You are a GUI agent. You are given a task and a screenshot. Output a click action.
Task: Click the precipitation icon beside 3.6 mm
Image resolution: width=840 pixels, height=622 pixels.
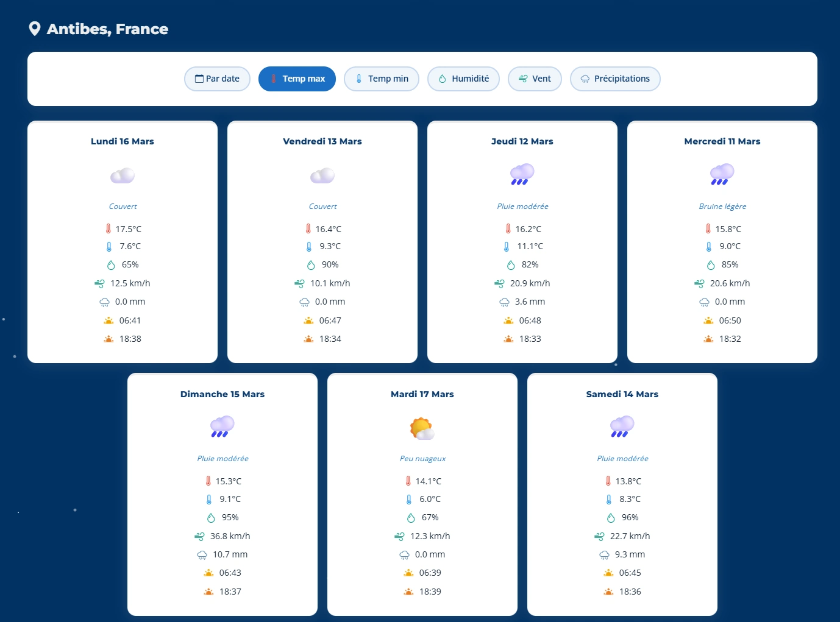(504, 302)
